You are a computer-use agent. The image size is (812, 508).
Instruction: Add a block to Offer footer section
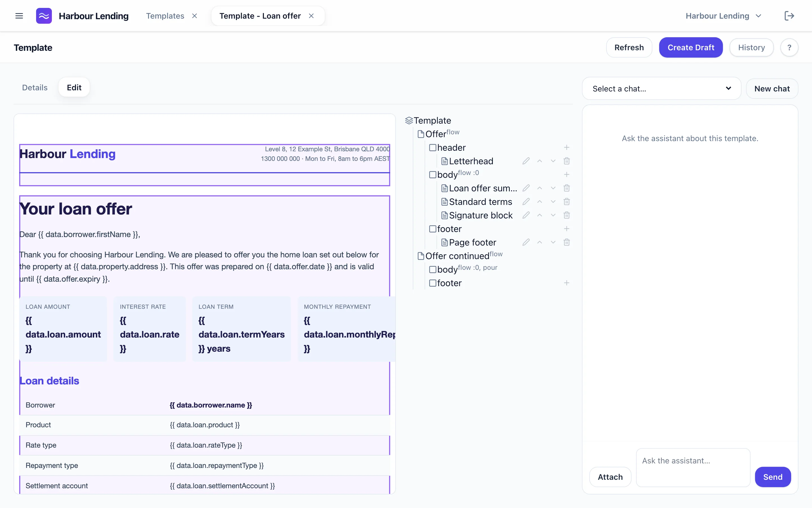tap(566, 229)
